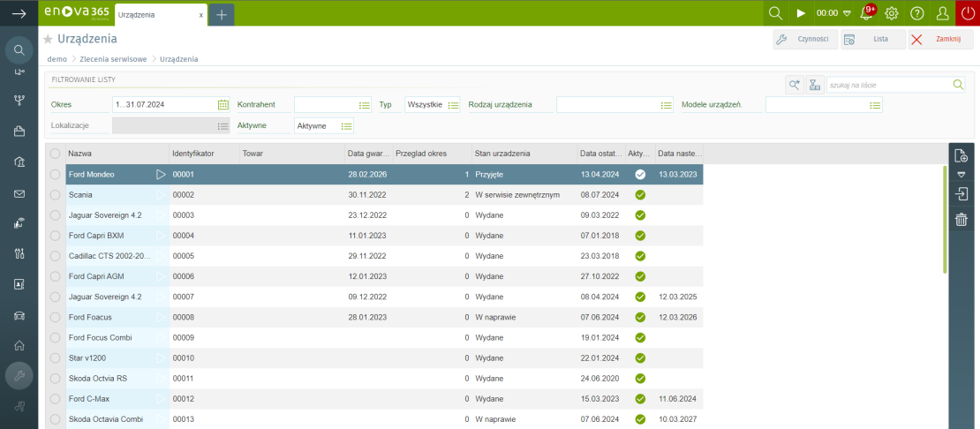Select the Ford C-Max row checkbox

pyautogui.click(x=56, y=398)
